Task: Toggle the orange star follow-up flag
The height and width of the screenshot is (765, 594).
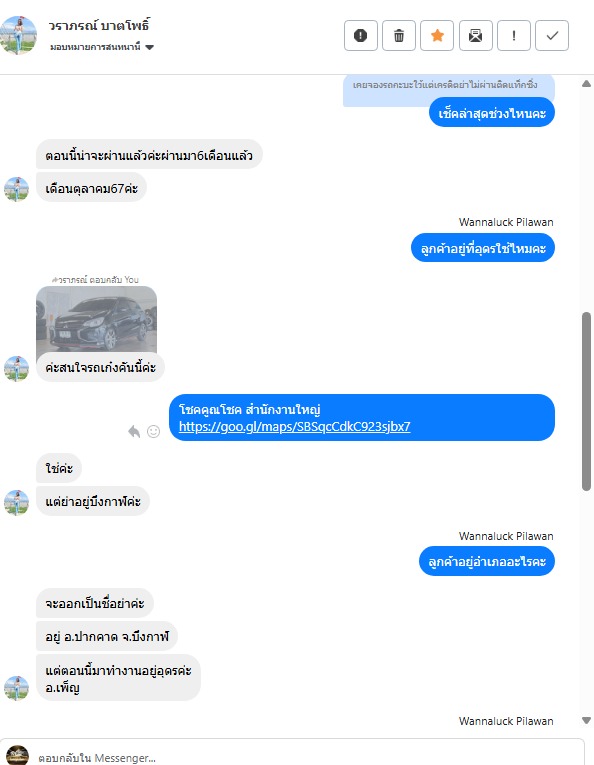Action: (x=437, y=36)
